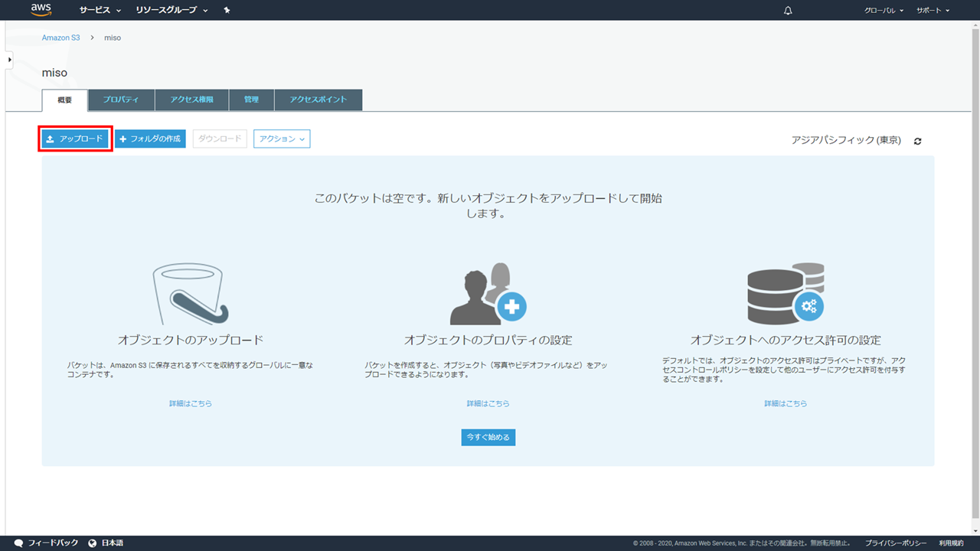This screenshot has width=980, height=551.
Task: Expand the left sidebar collapse arrow
Action: (9, 60)
